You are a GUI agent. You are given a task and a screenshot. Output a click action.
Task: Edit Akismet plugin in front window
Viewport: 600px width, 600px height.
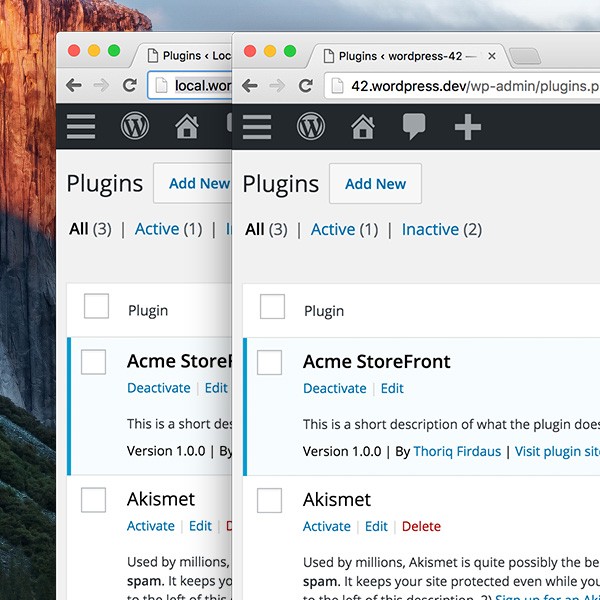376,527
